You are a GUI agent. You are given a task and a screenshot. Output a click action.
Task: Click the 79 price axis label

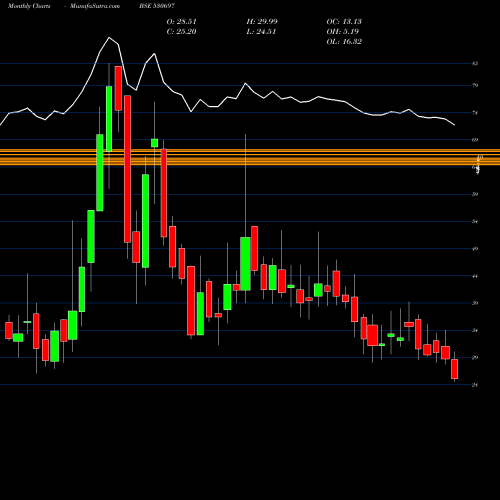point(475,86)
